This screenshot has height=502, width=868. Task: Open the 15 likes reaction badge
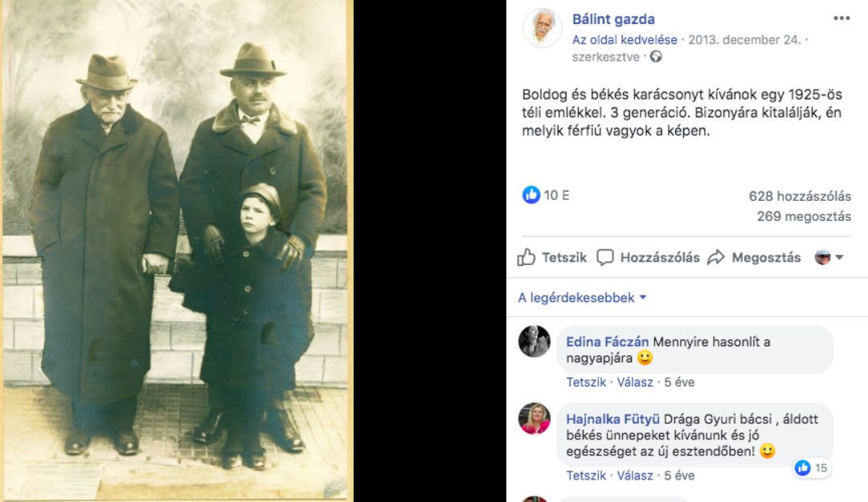click(x=812, y=467)
